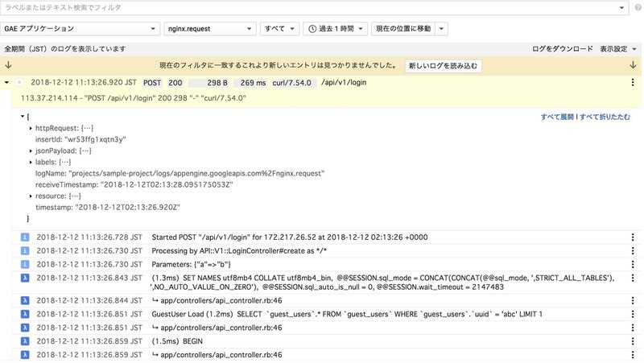Viewport: 644px width, 363px height.
Task: Open more menu for GuestUser Load row
Action: [x=633, y=314]
